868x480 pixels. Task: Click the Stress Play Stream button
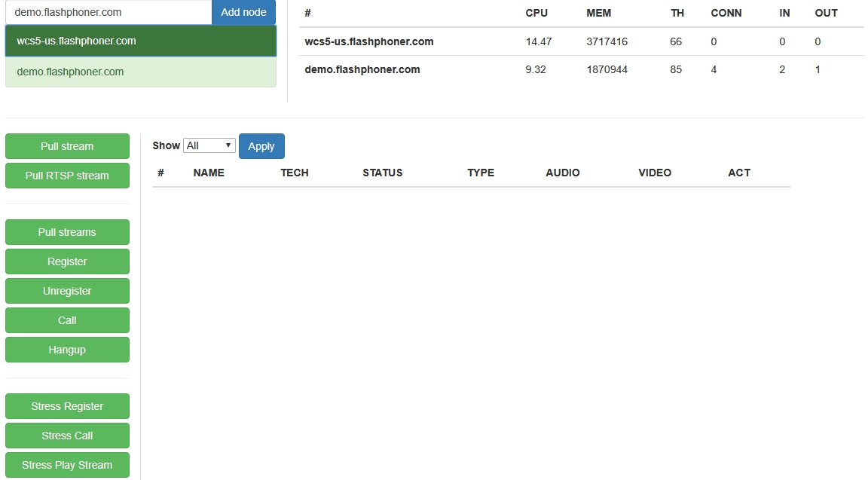tap(67, 465)
